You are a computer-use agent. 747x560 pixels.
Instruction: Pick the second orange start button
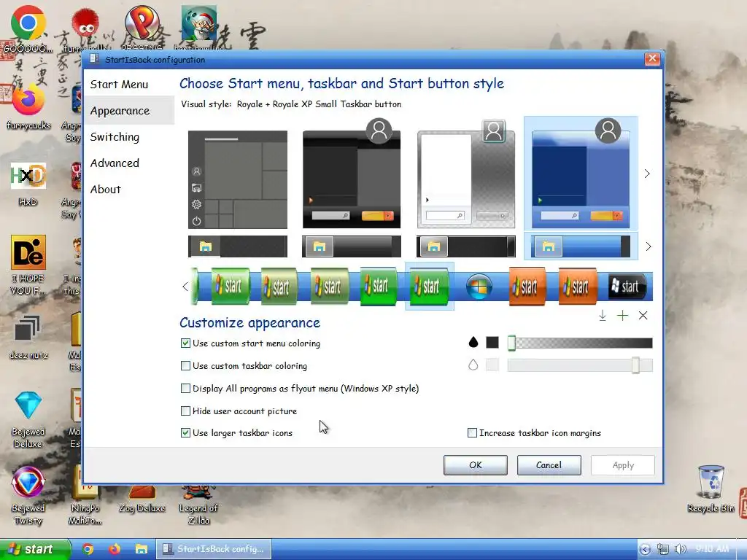click(578, 286)
